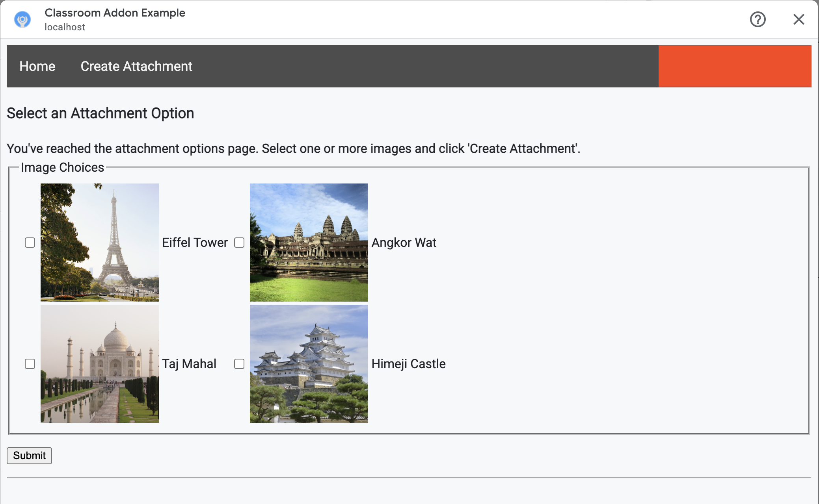
Task: Click the Home navigation tab
Action: pos(37,66)
